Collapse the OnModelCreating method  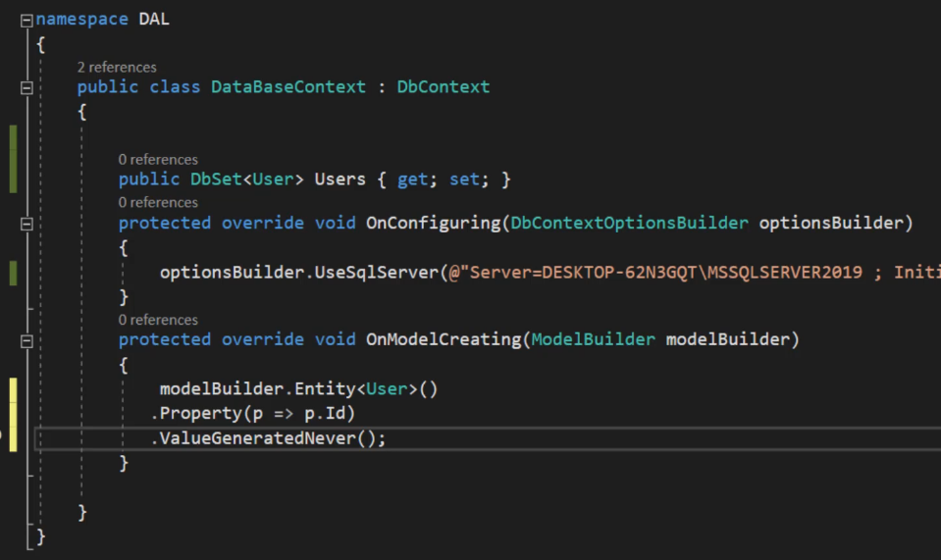[26, 341]
